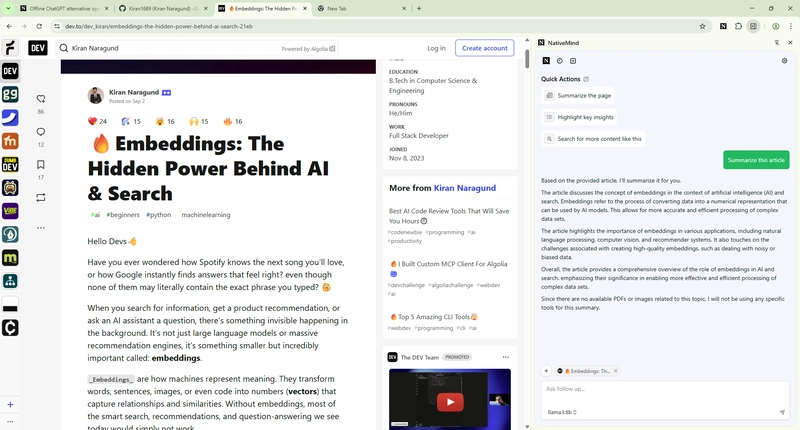Viewport: 800px width, 430px height.
Task: Remove the Embeddings page context chip
Action: tap(616, 371)
